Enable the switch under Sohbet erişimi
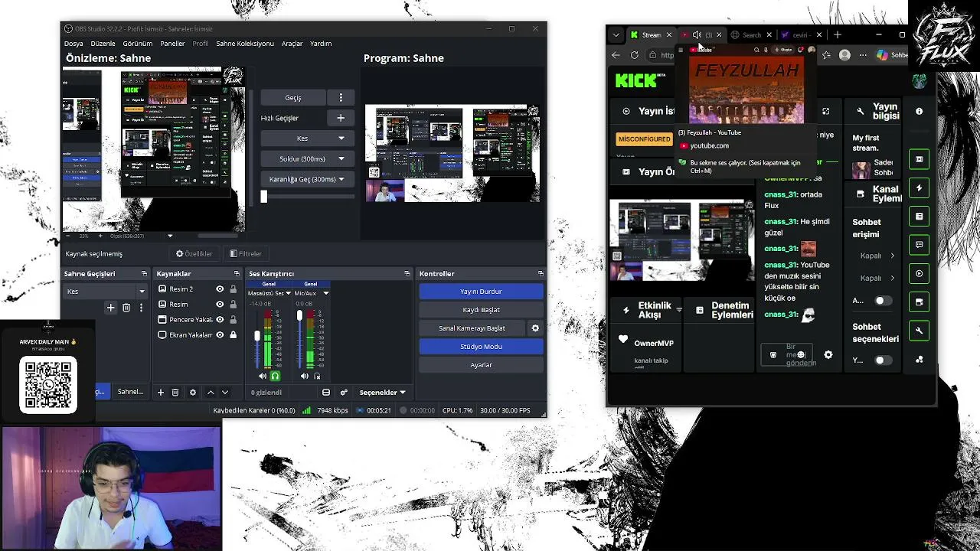Image resolution: width=980 pixels, height=551 pixels. [883, 301]
